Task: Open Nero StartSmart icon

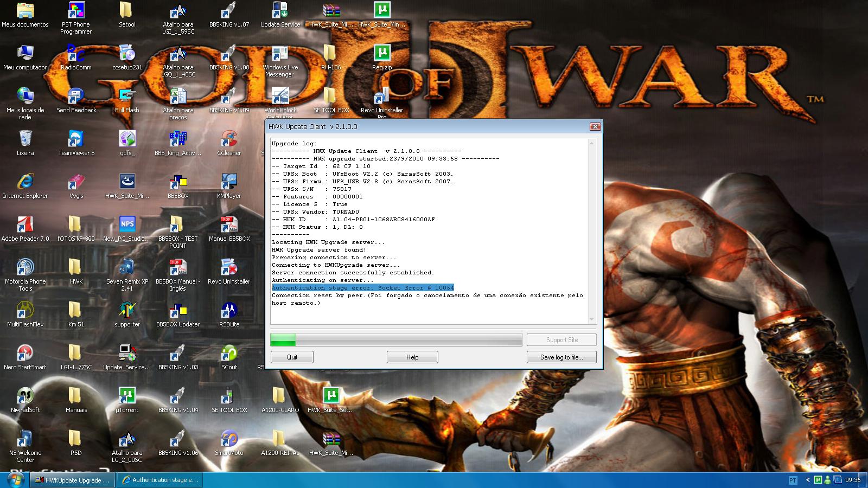Action: tap(25, 357)
